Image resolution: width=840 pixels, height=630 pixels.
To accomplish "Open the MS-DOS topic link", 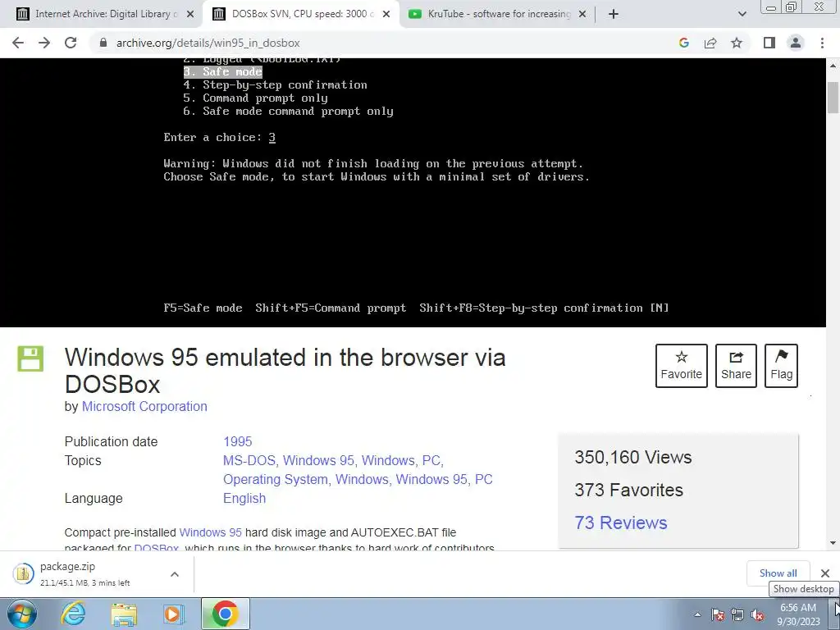I will [x=249, y=460].
